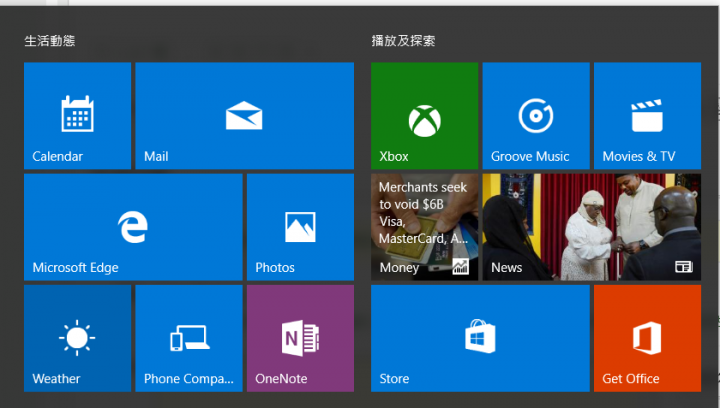Image resolution: width=720 pixels, height=408 pixels.
Task: Open the News live tile photo
Action: (x=592, y=227)
